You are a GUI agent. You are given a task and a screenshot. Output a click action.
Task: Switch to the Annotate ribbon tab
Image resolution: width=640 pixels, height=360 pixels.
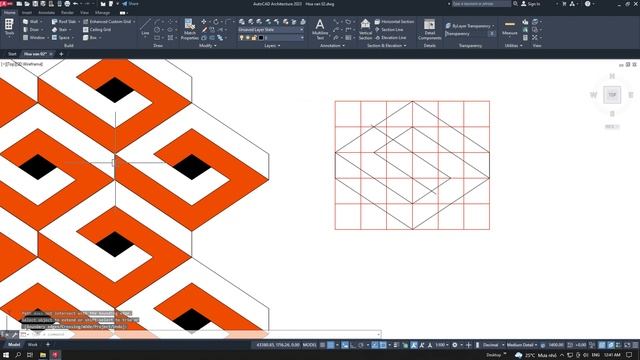point(46,13)
